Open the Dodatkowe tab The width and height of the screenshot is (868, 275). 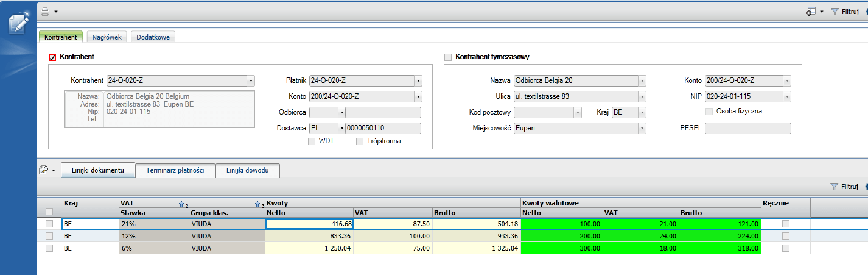(x=153, y=37)
